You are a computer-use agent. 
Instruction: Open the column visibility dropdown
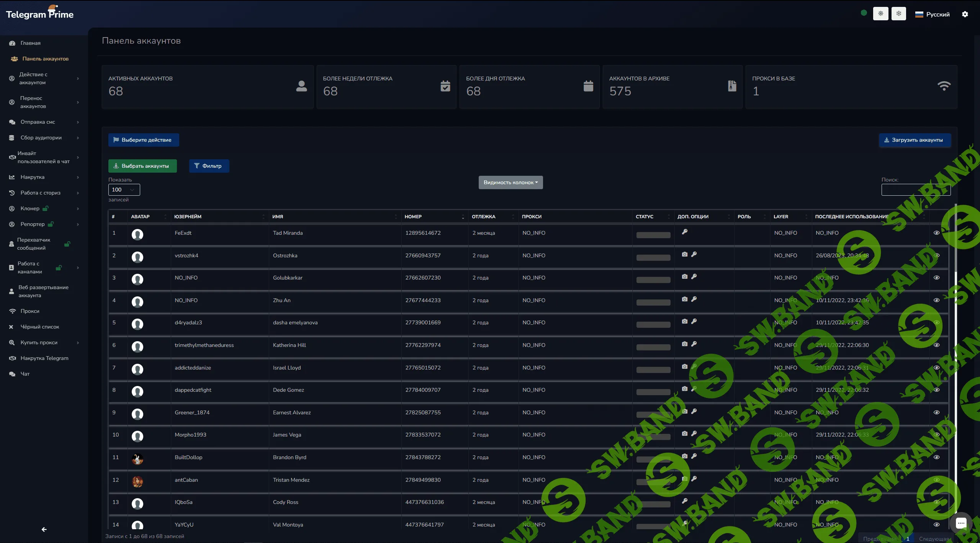coord(510,182)
